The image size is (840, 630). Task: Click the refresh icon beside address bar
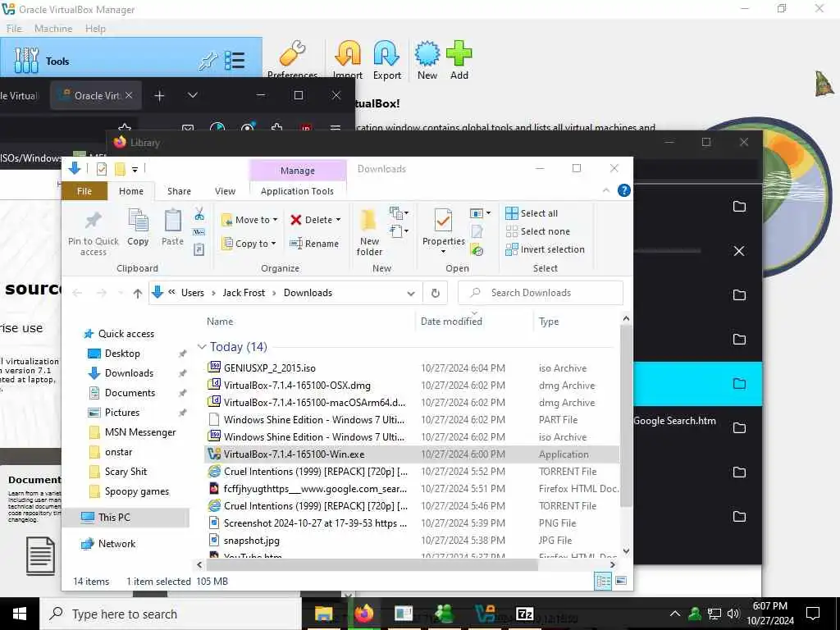pyautogui.click(x=436, y=293)
